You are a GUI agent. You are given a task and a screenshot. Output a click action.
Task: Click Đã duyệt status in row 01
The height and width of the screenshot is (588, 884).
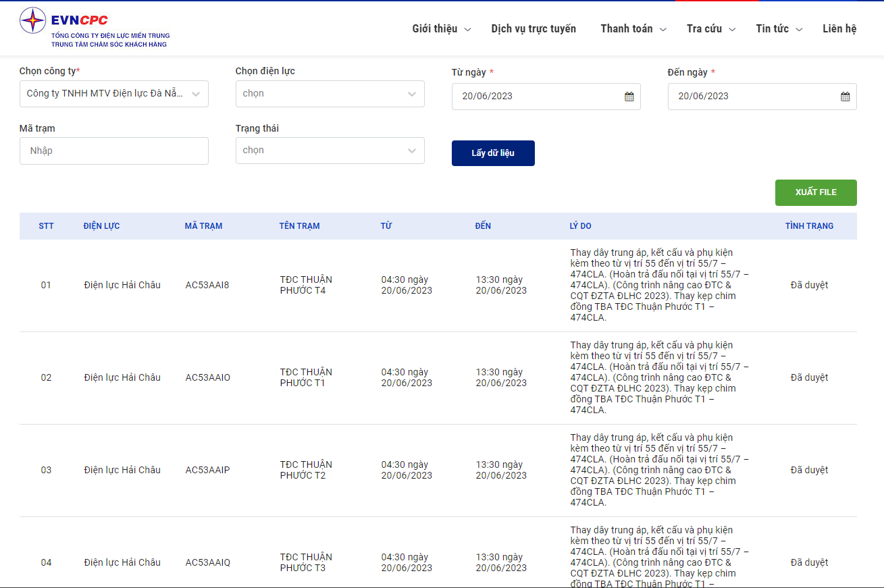coord(809,285)
